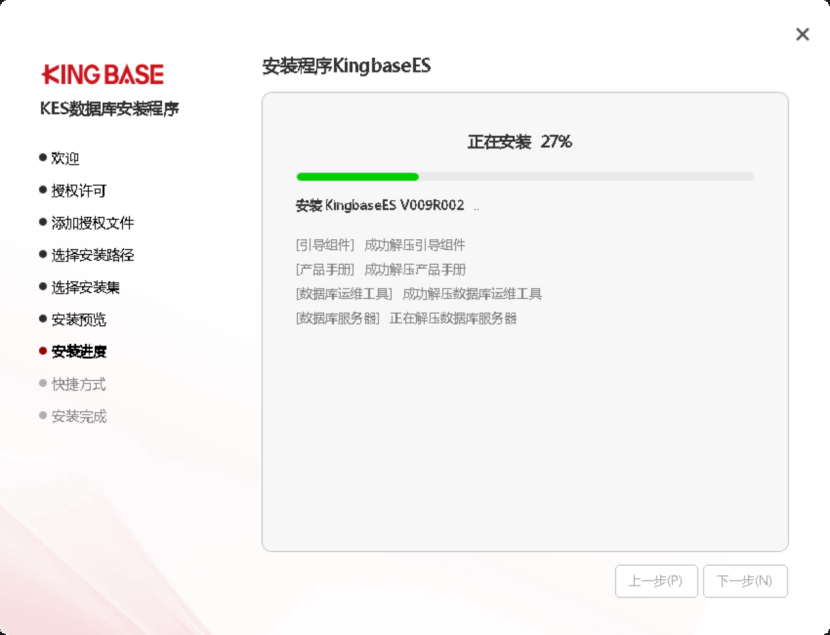Click the KINGBASE logo
830x635 pixels.
[x=102, y=74]
